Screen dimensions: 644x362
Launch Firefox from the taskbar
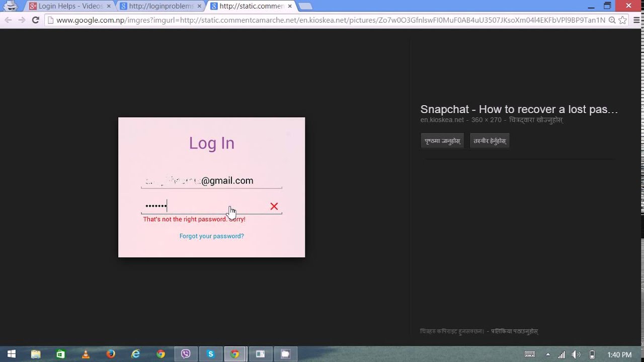point(111,354)
